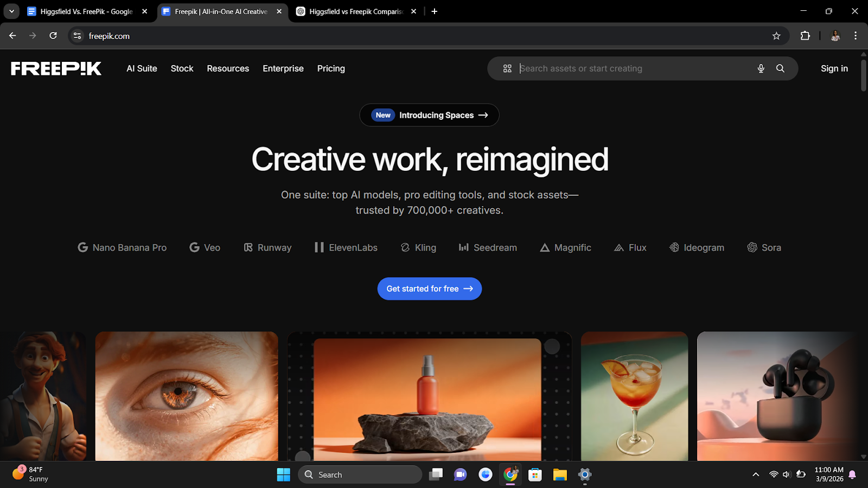
Task: Select the Nano Banana Pro model
Action: click(122, 247)
